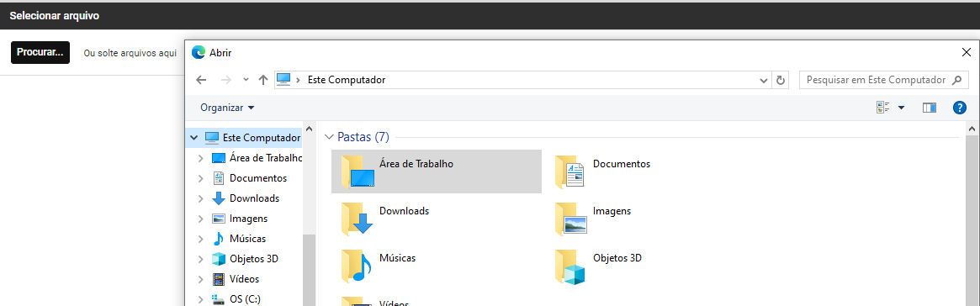This screenshot has width=980, height=306.
Task: Collapse the Pastas (7) group
Action: point(330,136)
